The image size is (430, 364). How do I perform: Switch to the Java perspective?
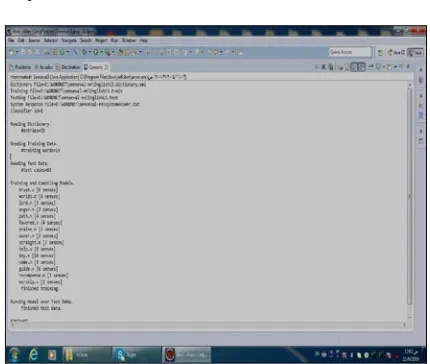tap(415, 52)
